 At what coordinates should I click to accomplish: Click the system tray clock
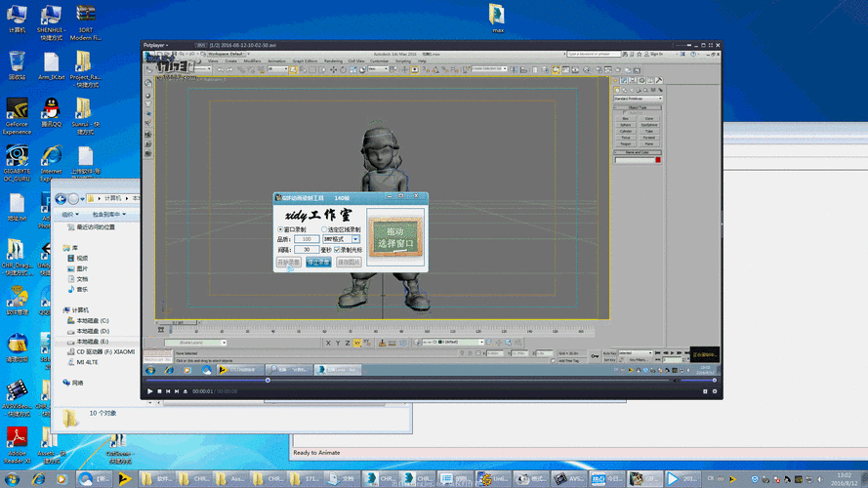tap(845, 479)
